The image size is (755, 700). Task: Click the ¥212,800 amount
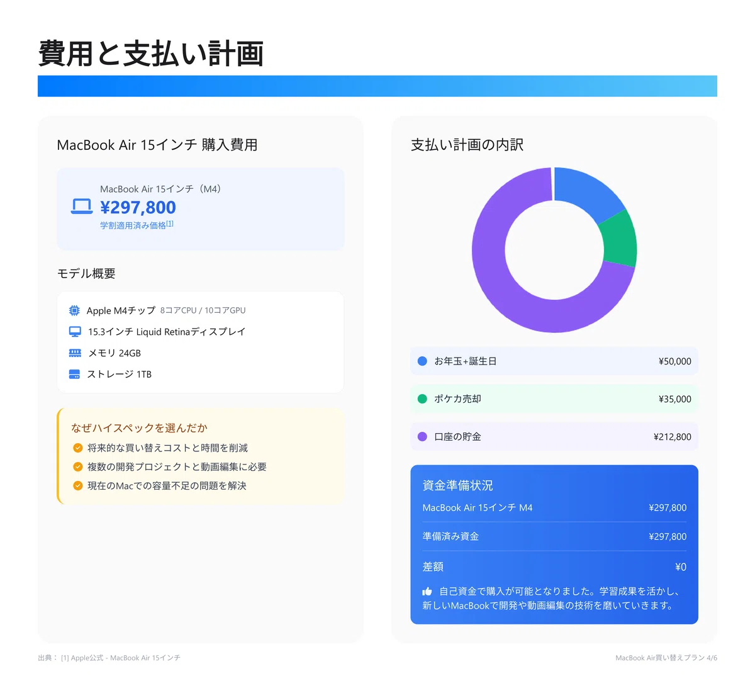[672, 437]
